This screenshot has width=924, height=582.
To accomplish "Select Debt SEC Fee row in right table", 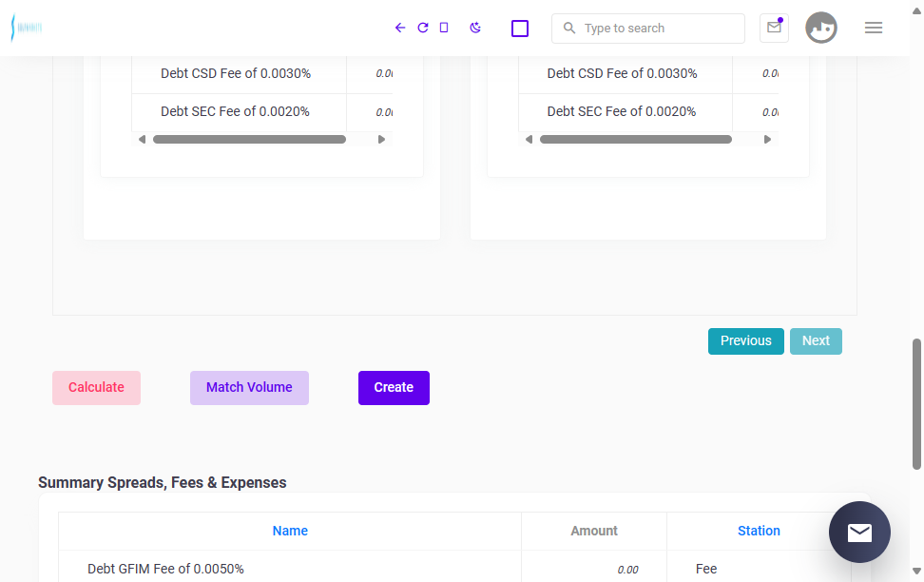I will tap(648, 112).
